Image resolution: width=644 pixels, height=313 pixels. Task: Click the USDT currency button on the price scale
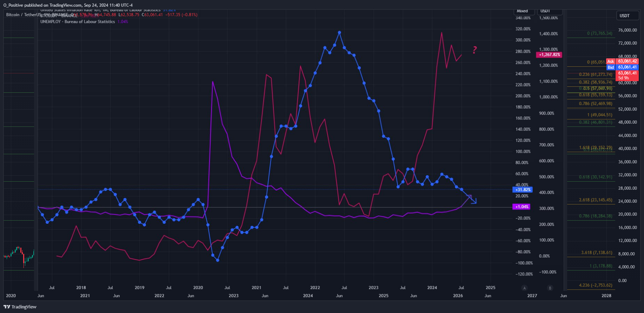pyautogui.click(x=628, y=16)
